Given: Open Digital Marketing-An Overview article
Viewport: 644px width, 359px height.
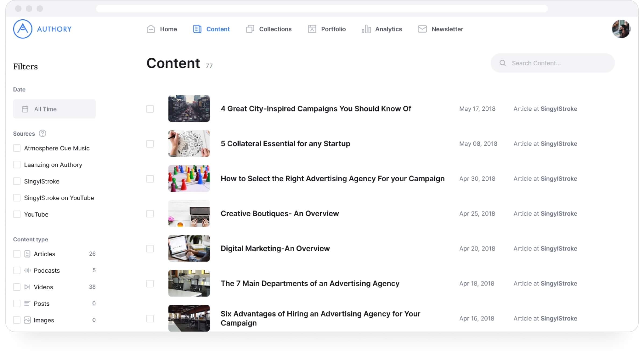Looking at the screenshot, I should [275, 248].
